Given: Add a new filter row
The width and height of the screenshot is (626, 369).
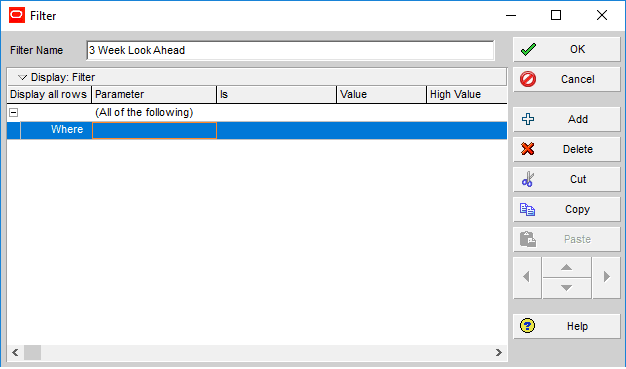Looking at the screenshot, I should tap(567, 119).
